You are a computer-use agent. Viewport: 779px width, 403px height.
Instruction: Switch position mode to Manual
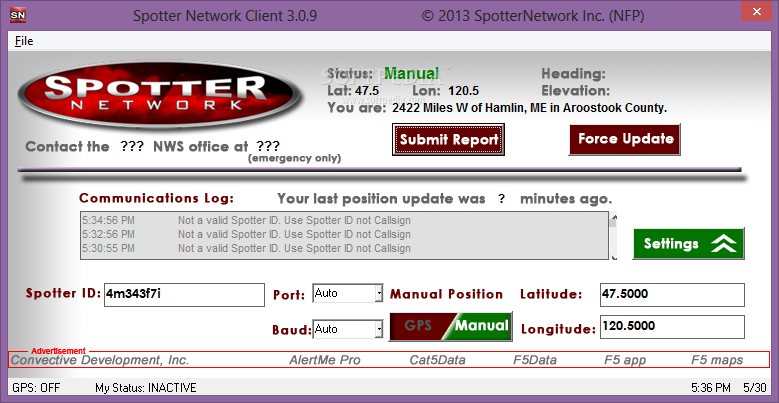[482, 326]
